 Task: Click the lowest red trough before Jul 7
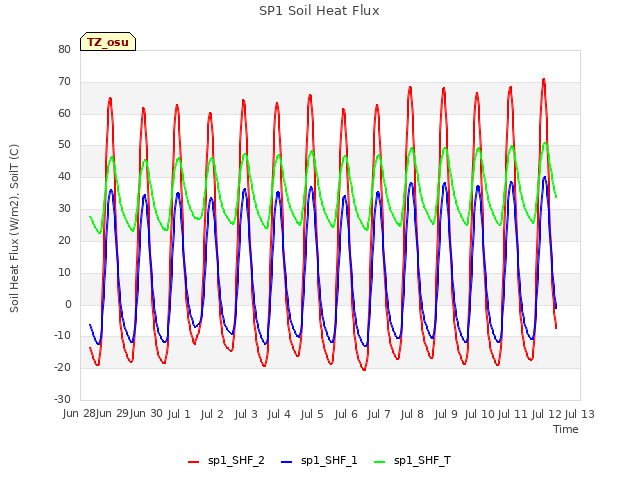coord(364,369)
